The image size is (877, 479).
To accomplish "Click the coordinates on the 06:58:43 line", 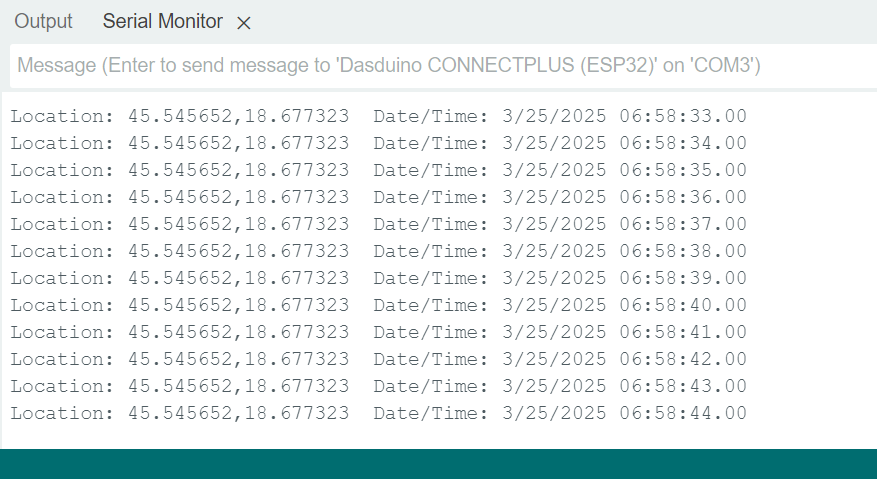I will click(238, 386).
